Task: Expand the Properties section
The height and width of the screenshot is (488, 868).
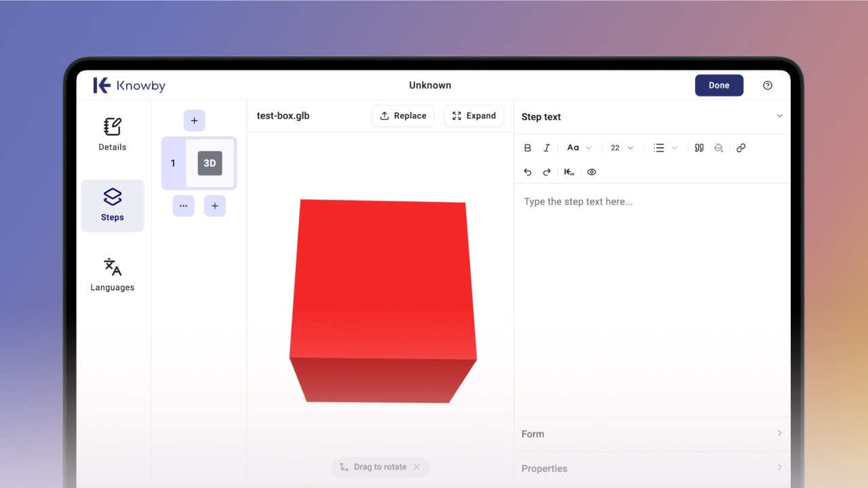Action: click(652, 468)
